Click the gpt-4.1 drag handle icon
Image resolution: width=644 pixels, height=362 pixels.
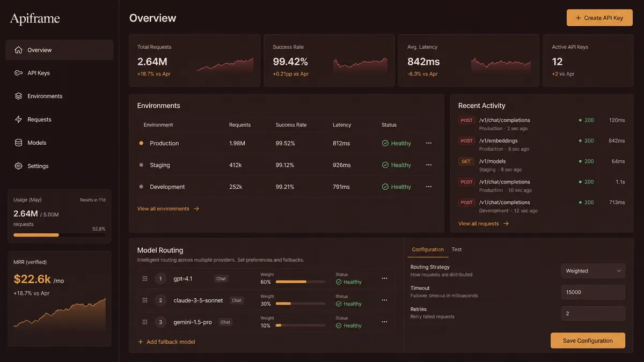145,278
